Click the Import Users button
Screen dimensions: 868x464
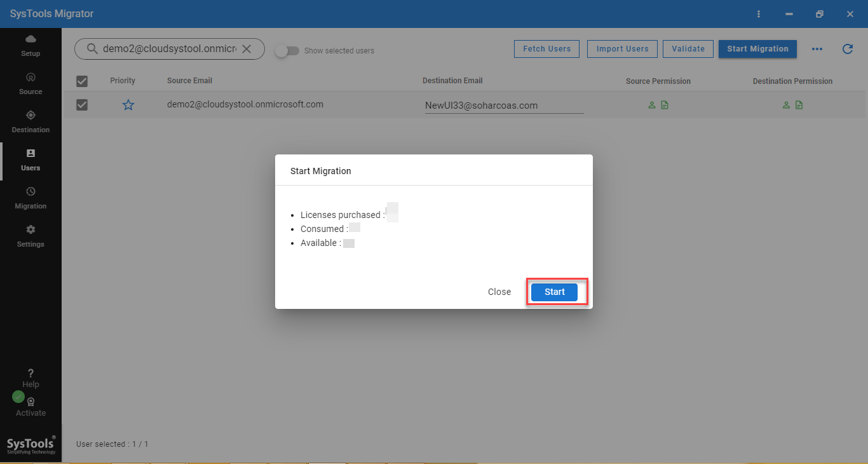pyautogui.click(x=622, y=49)
